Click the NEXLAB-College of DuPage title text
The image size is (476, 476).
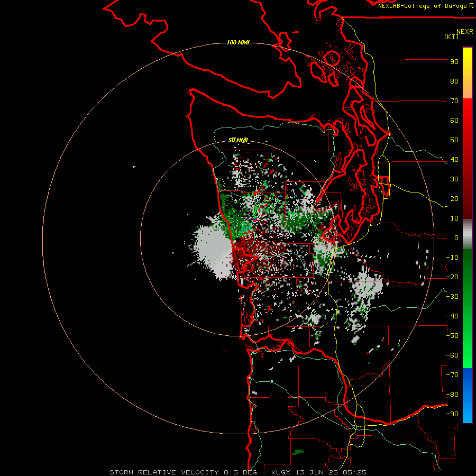425,6
